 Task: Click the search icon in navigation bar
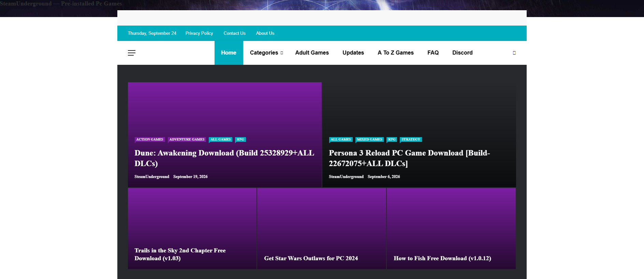(x=514, y=53)
